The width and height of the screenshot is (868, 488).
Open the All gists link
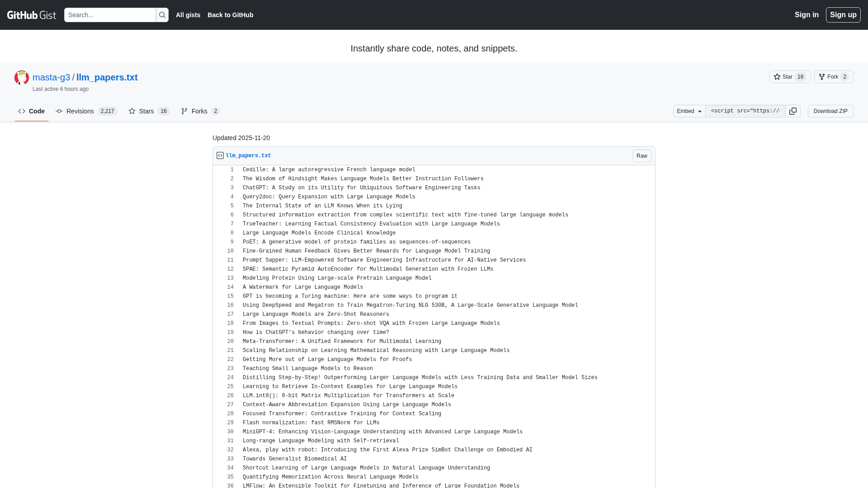pyautogui.click(x=188, y=15)
